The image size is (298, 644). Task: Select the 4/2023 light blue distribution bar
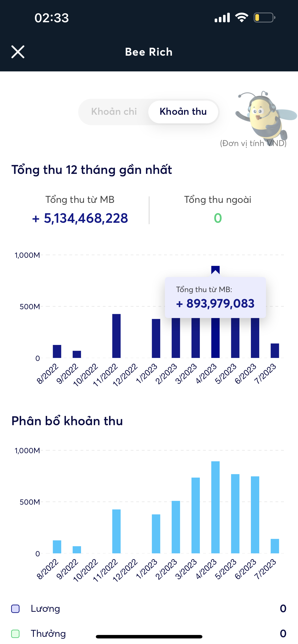pos(215,507)
